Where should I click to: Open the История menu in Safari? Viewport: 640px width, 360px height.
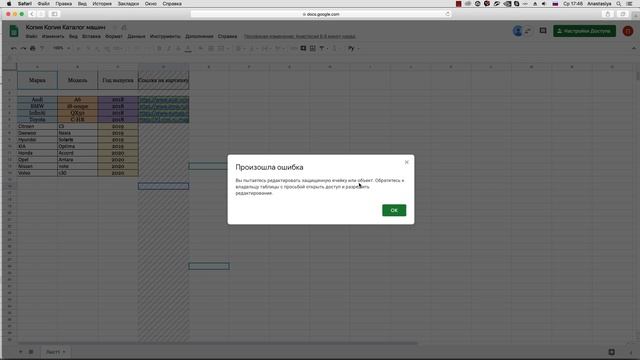coord(102,4)
